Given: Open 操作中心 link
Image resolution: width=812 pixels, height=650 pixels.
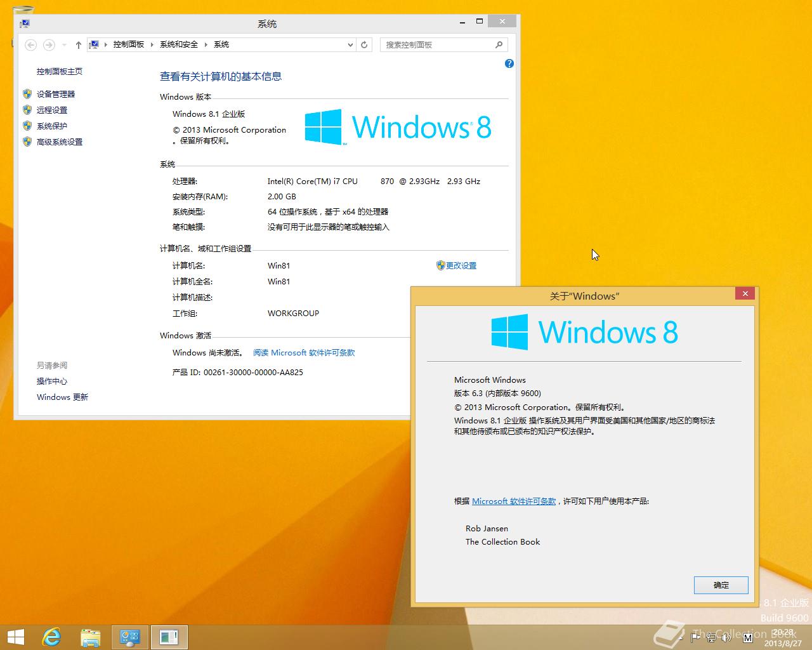Looking at the screenshot, I should [x=52, y=381].
